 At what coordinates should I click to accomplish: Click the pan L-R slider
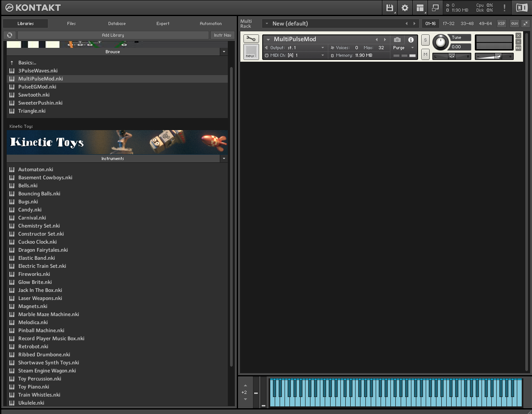coord(452,56)
